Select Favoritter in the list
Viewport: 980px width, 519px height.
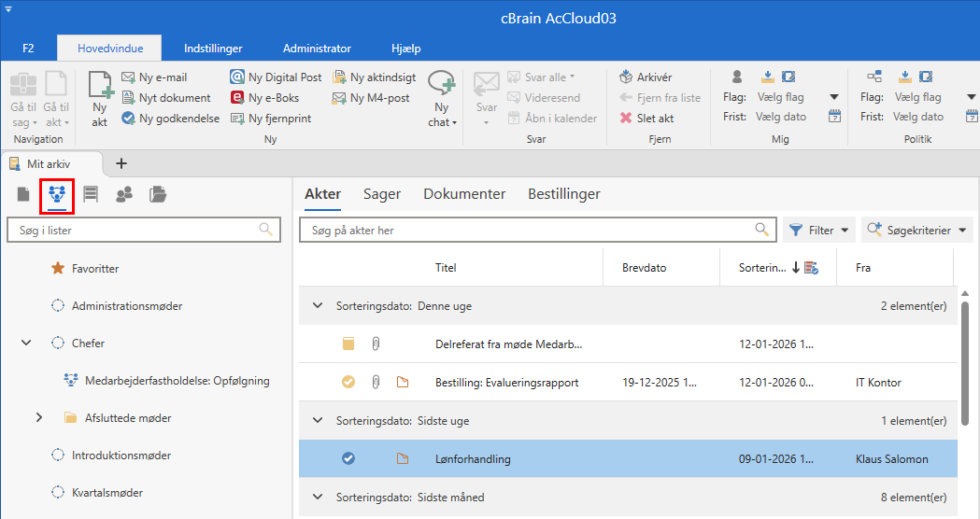[95, 269]
